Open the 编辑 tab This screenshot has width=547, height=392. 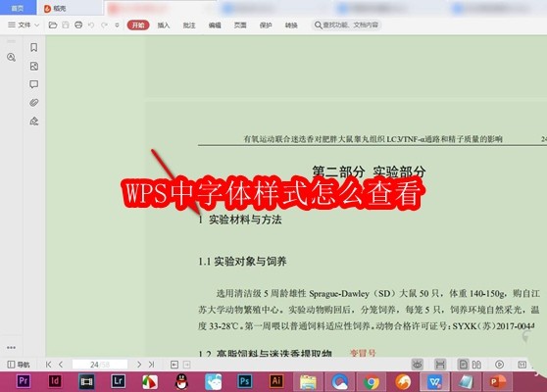tap(215, 25)
